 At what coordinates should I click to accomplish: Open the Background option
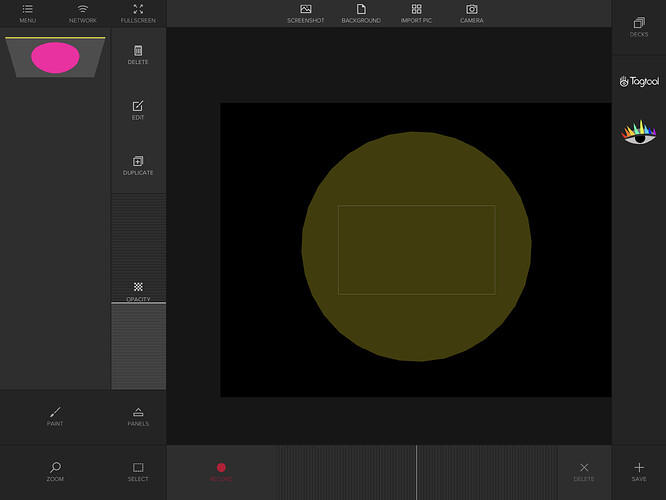[361, 13]
